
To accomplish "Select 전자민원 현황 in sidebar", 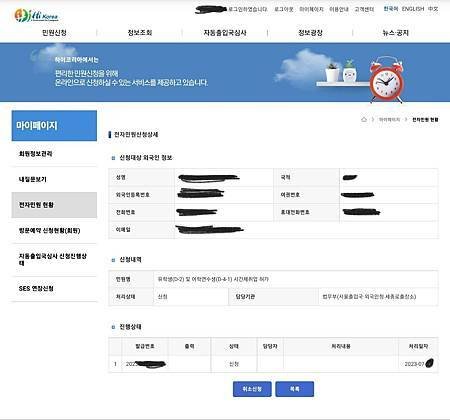I will (54, 205).
